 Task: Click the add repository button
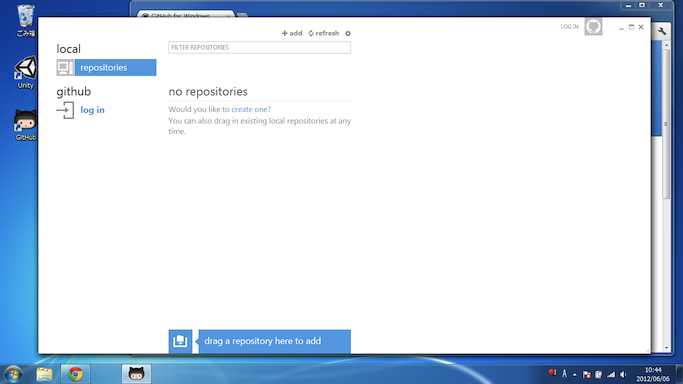292,33
